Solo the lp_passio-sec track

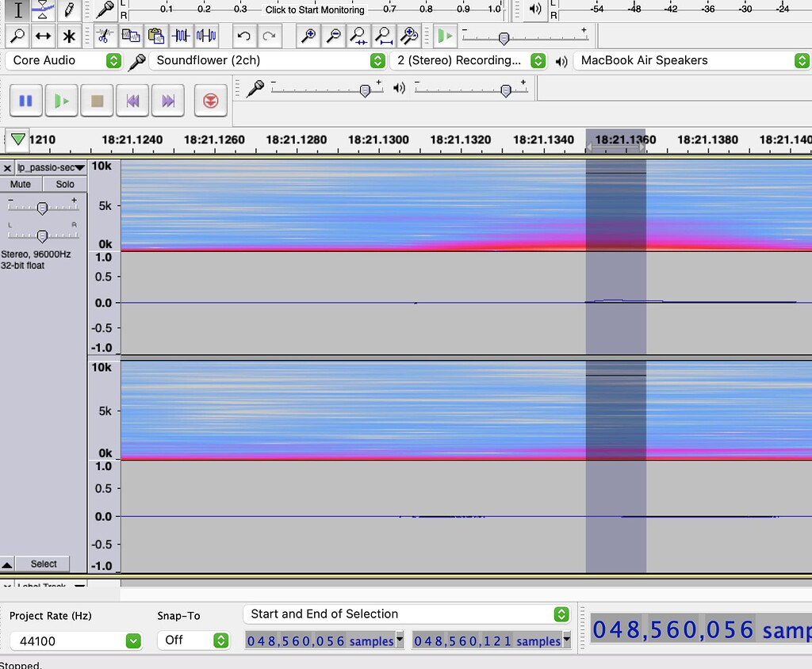64,184
